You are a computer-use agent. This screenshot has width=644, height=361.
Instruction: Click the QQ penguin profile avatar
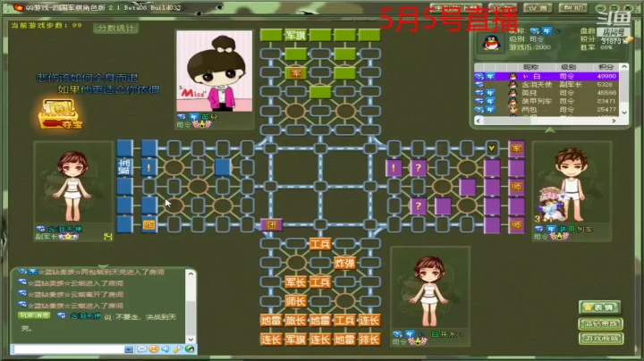(492, 42)
